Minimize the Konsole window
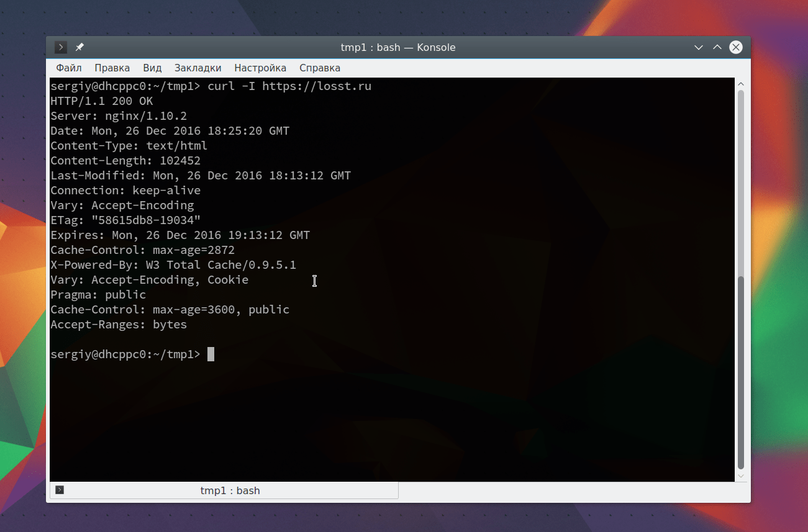Image resolution: width=808 pixels, height=532 pixels. click(699, 47)
